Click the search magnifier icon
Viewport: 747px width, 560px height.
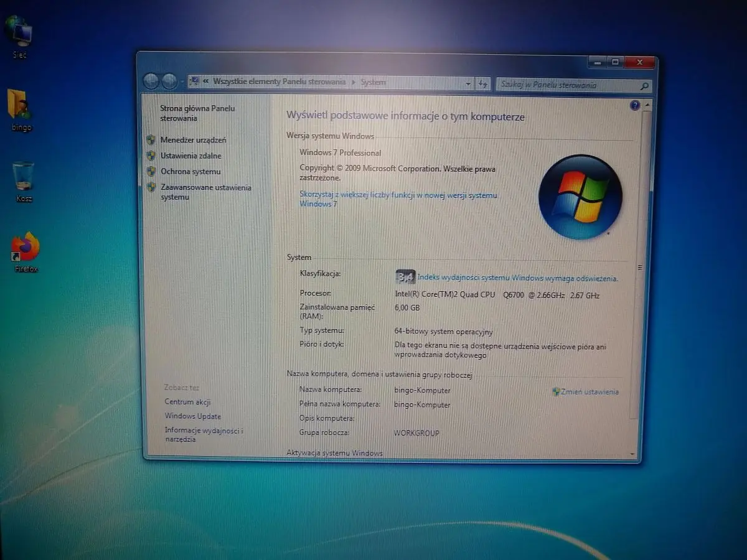[x=644, y=86]
